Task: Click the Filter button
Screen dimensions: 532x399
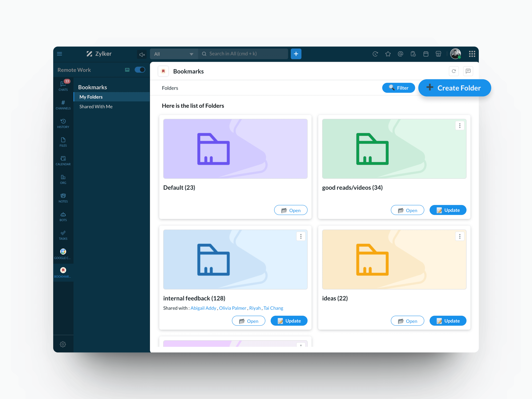Action: 398,88
